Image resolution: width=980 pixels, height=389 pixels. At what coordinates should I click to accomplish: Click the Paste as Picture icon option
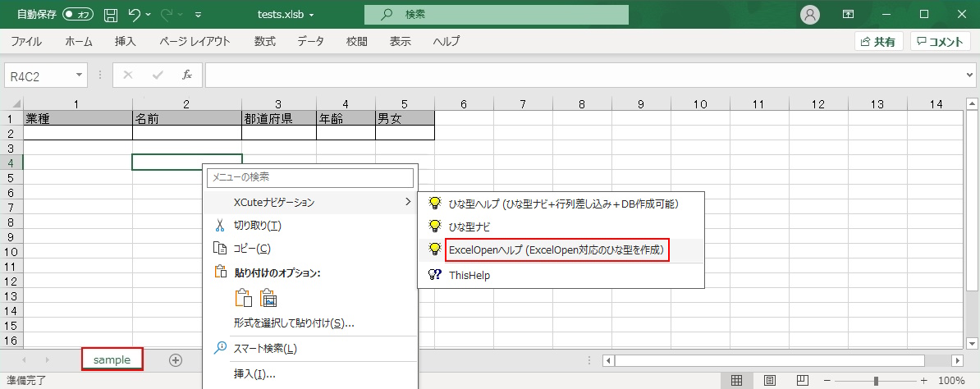(x=268, y=299)
